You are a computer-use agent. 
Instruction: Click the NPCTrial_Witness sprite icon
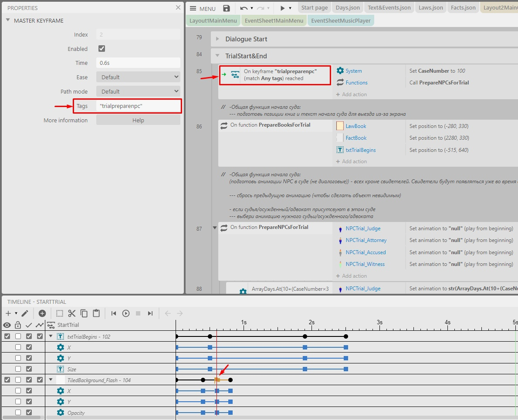(340, 264)
